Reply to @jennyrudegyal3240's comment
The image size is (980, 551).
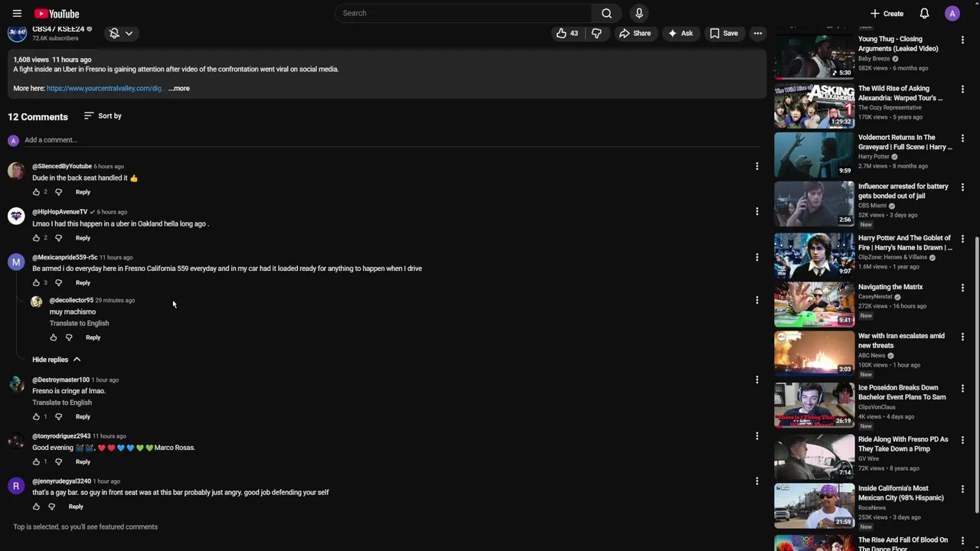pos(76,507)
